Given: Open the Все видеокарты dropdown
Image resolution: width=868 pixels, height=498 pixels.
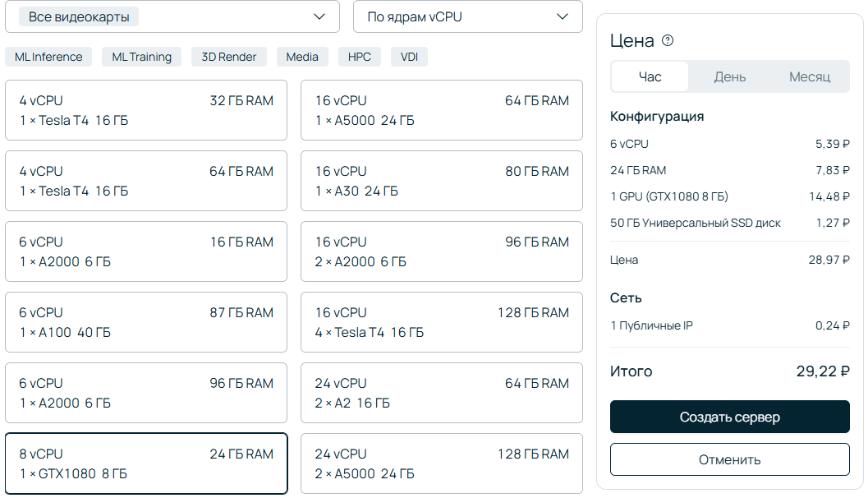Looking at the screenshot, I should (172, 16).
